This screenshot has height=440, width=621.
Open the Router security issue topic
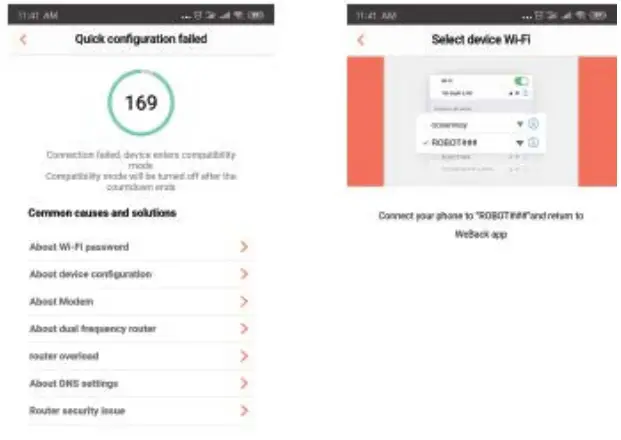pos(77,410)
